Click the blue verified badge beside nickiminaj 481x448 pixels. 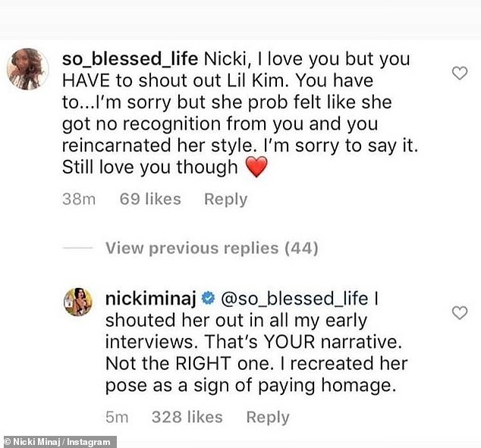[x=209, y=299]
